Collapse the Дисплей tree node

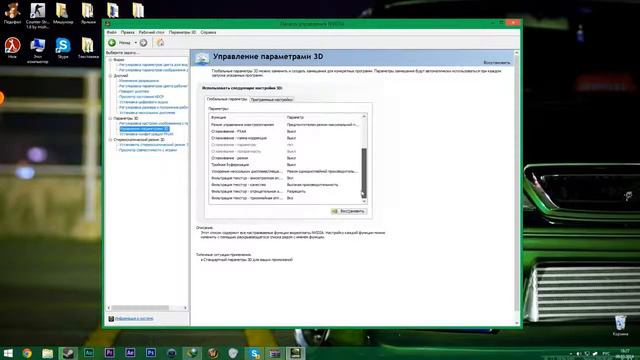pos(110,76)
